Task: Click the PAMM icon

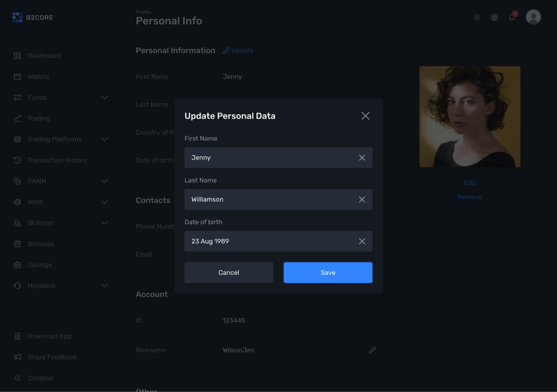Action: tap(17, 181)
